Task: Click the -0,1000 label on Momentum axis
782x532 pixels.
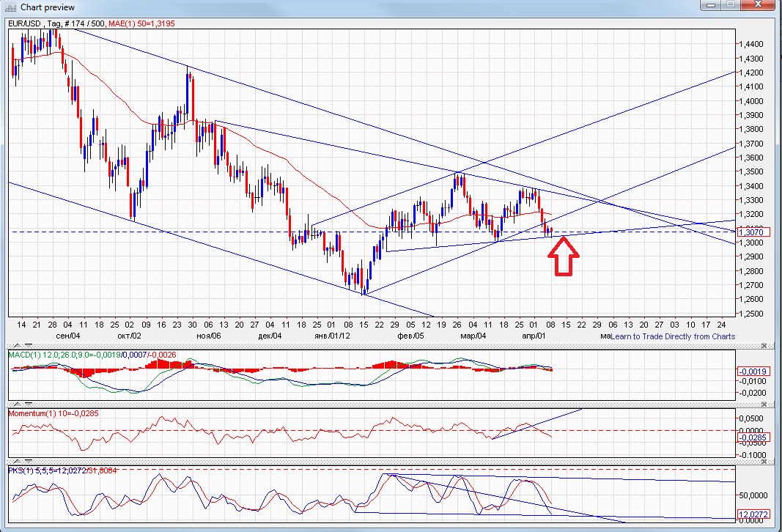Action: (753, 455)
